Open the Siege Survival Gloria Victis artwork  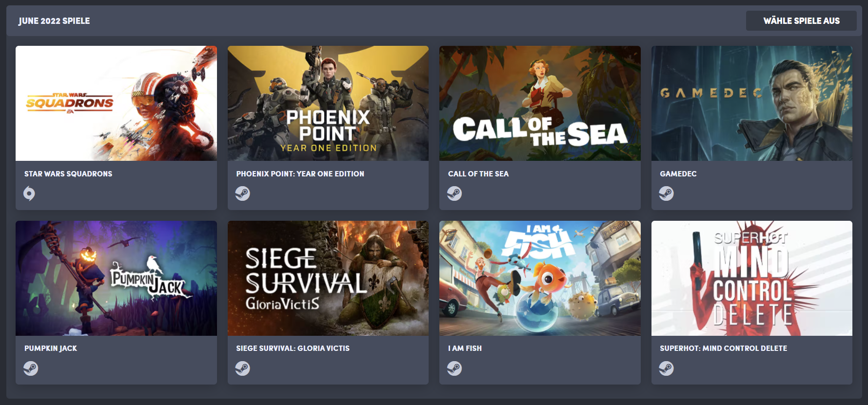pyautogui.click(x=328, y=278)
